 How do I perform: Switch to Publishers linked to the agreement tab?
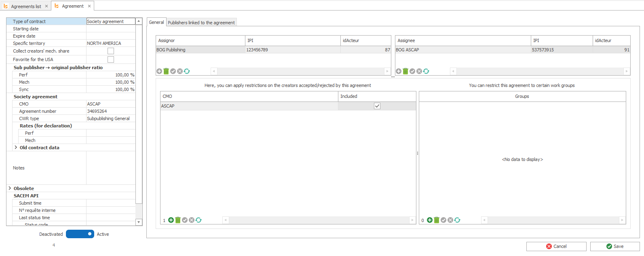[x=201, y=23]
